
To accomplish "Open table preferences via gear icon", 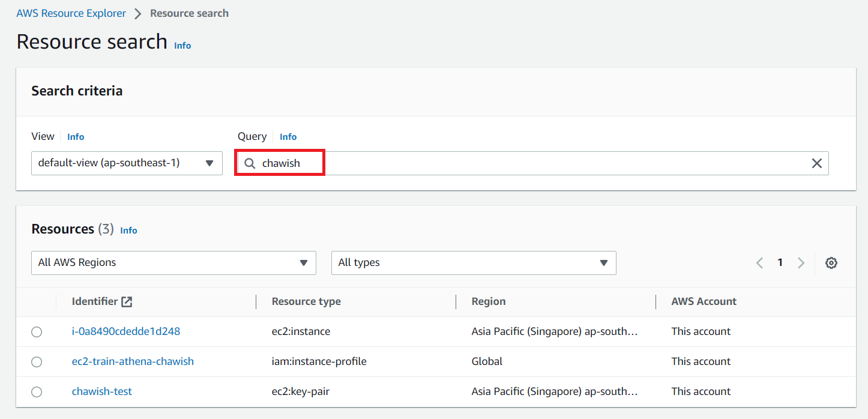I will pyautogui.click(x=831, y=262).
